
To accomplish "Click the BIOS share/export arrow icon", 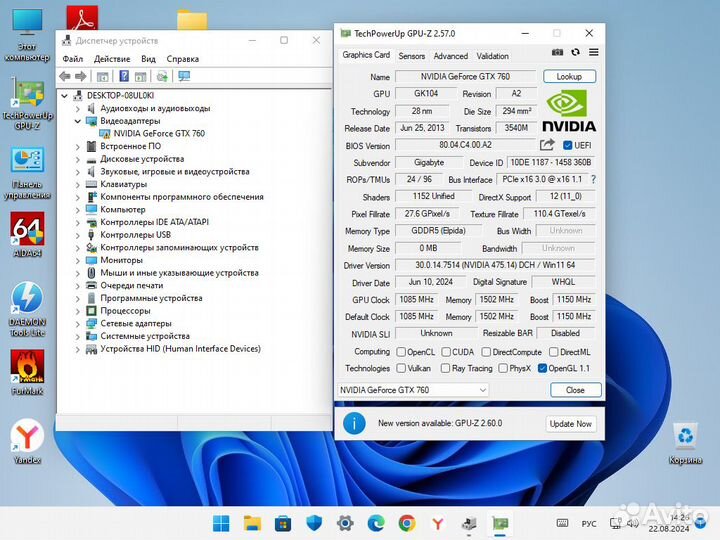I will [547, 145].
